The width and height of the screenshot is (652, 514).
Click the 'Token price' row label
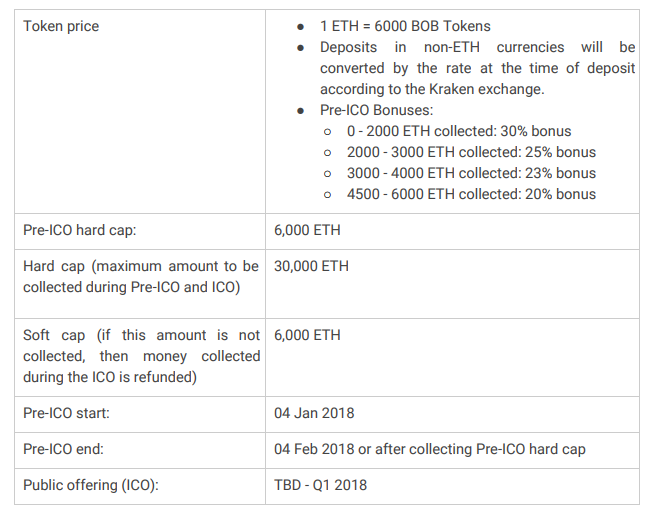(x=61, y=26)
